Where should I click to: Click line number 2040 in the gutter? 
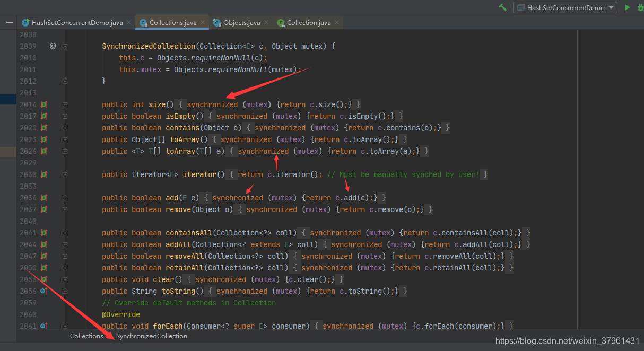28,221
